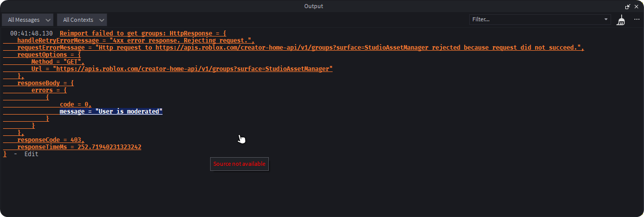Click the responseTimeMs log line
The image size is (644, 217).
point(79,147)
